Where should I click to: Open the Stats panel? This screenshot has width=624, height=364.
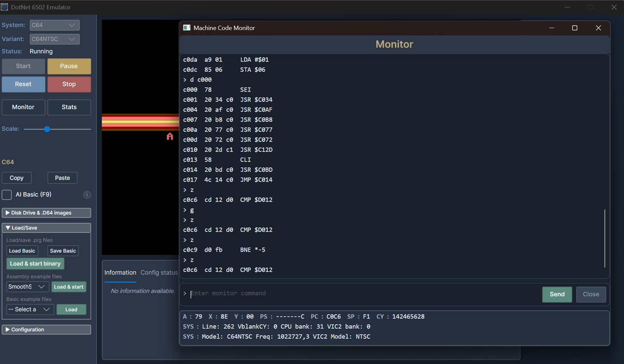point(69,107)
